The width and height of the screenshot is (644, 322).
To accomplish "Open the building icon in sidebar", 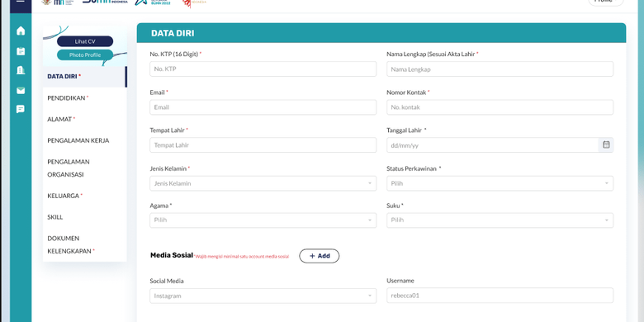I will (21, 70).
